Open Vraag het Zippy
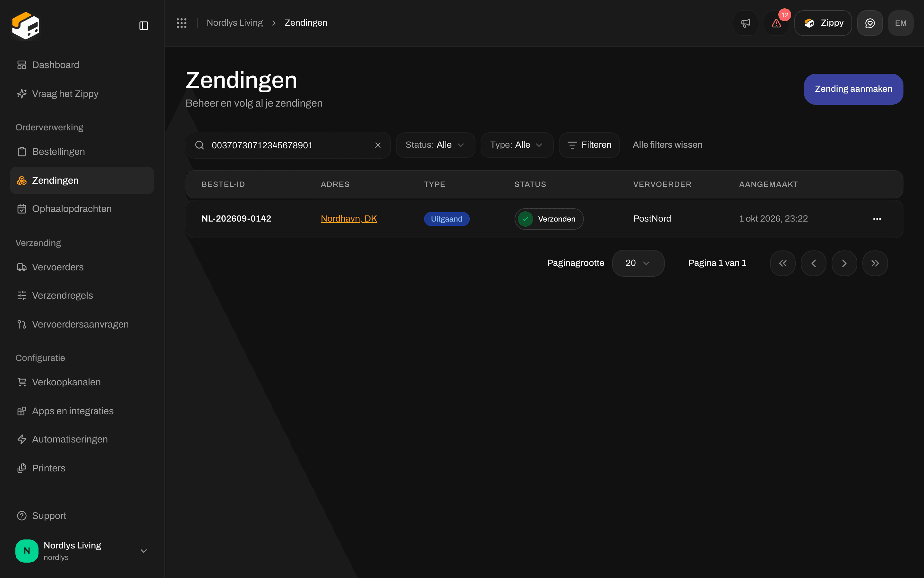This screenshot has height=578, width=924. tap(82, 94)
